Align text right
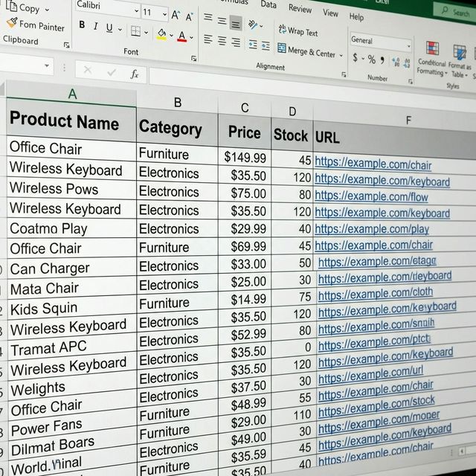476x476 pixels. [236, 42]
